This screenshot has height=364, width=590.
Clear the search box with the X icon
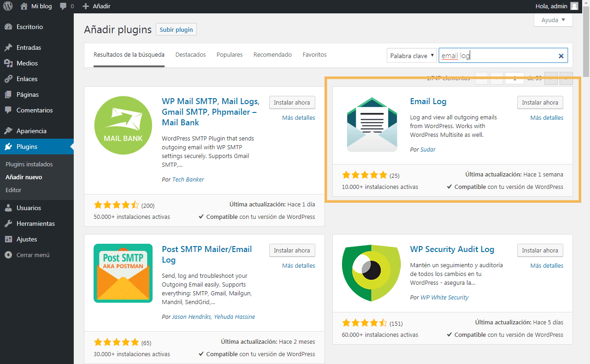click(561, 56)
